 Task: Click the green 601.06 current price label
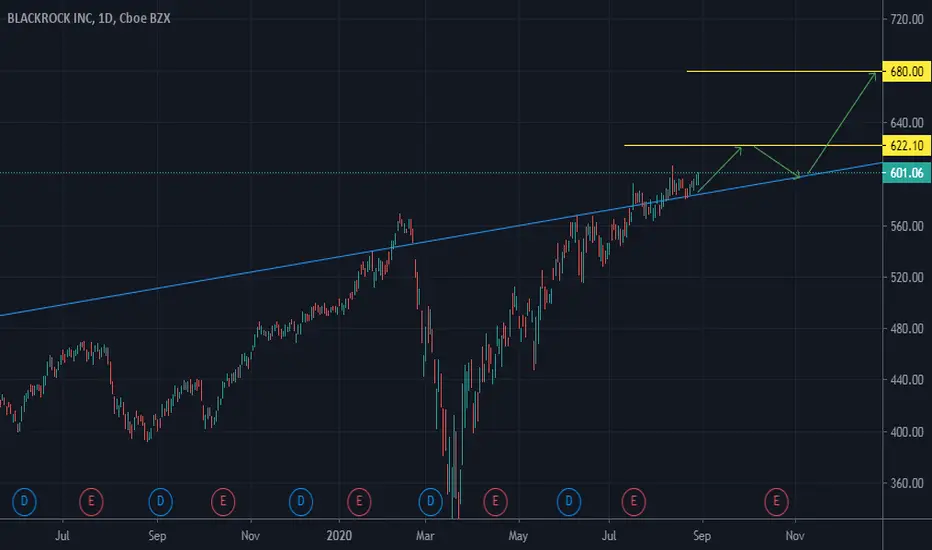(906, 173)
